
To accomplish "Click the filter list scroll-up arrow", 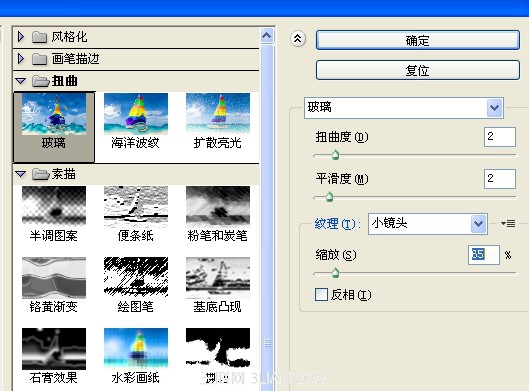I will click(x=267, y=36).
